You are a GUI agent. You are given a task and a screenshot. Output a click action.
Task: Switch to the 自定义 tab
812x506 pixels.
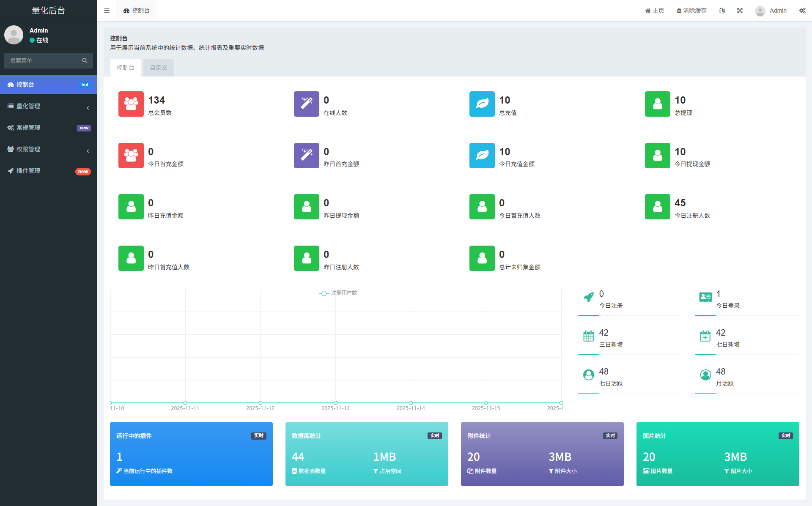pos(159,68)
